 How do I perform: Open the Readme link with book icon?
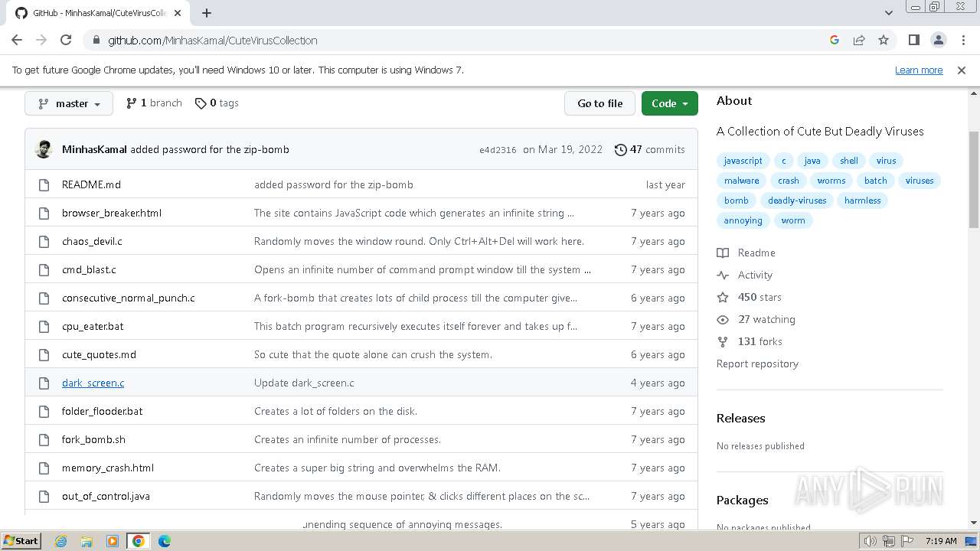[x=746, y=253]
